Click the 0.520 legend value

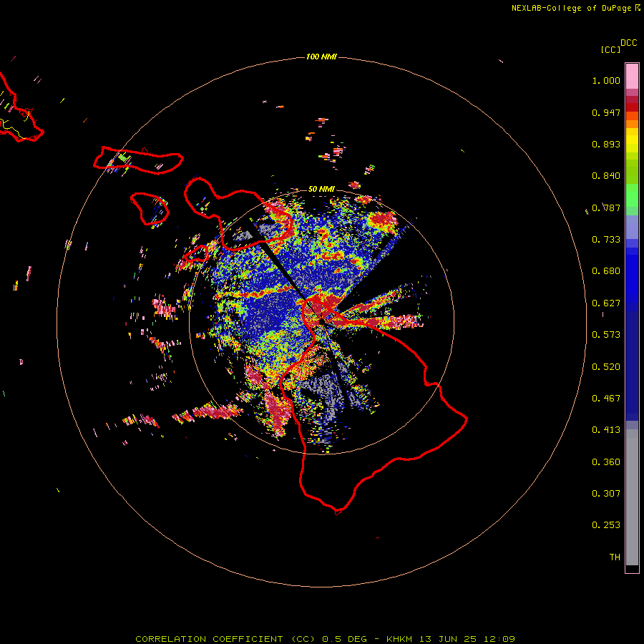pos(606,367)
